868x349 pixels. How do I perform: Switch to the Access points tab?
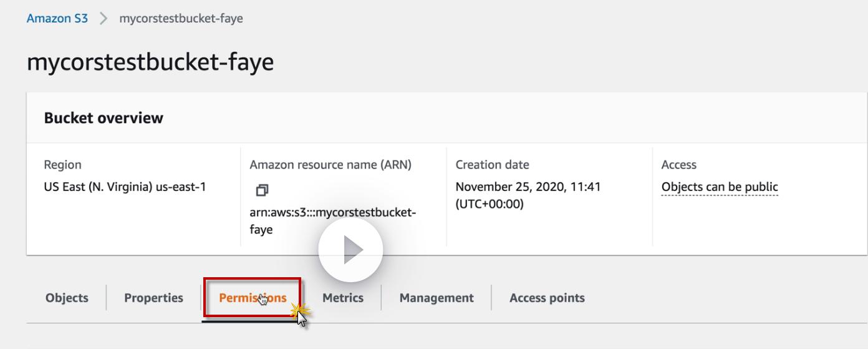[x=547, y=298]
